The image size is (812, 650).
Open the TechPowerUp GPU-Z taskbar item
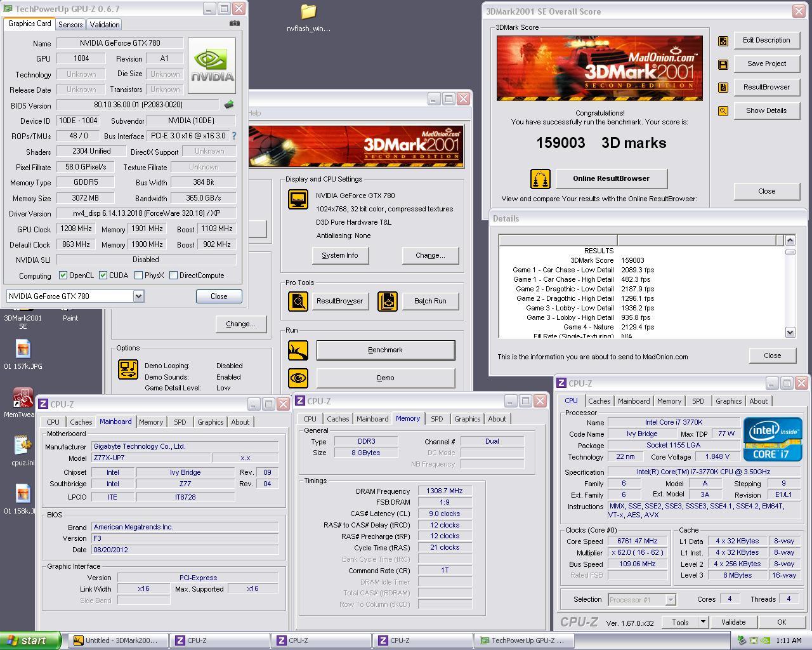[525, 640]
